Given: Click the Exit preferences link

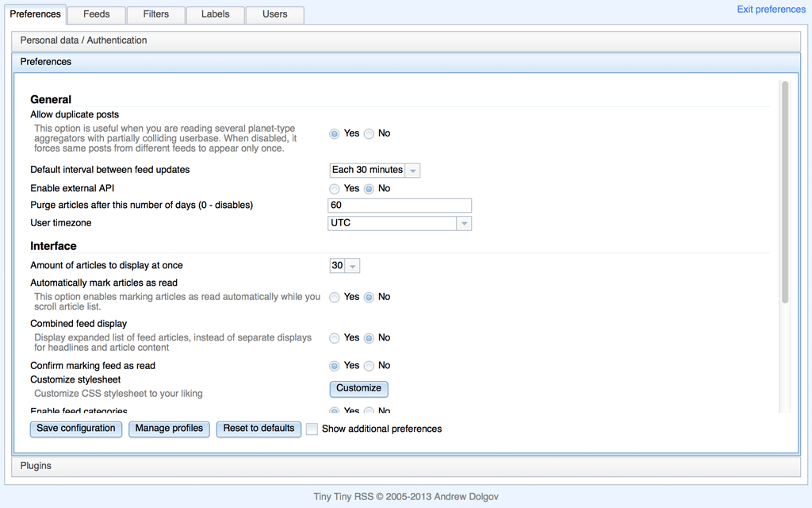Looking at the screenshot, I should [771, 10].
